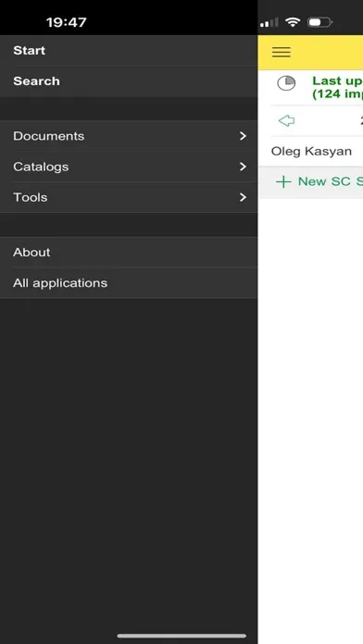Image resolution: width=363 pixels, height=644 pixels.
Task: Click the green plus icon
Action: [283, 181]
